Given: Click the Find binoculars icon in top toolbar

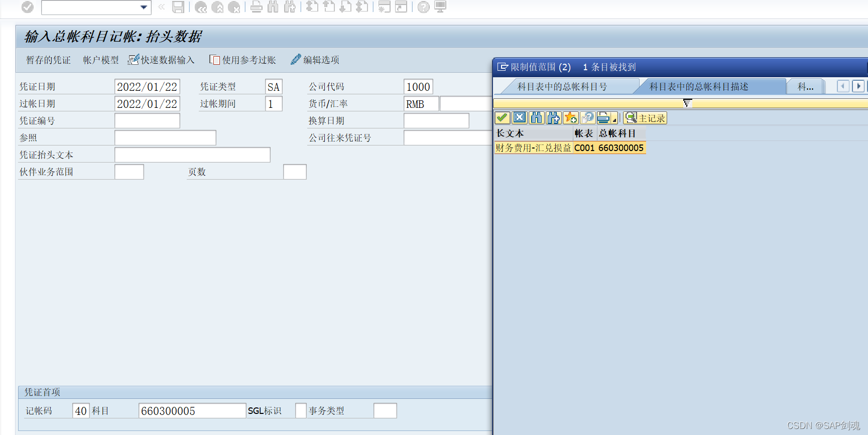Looking at the screenshot, I should tap(273, 7).
